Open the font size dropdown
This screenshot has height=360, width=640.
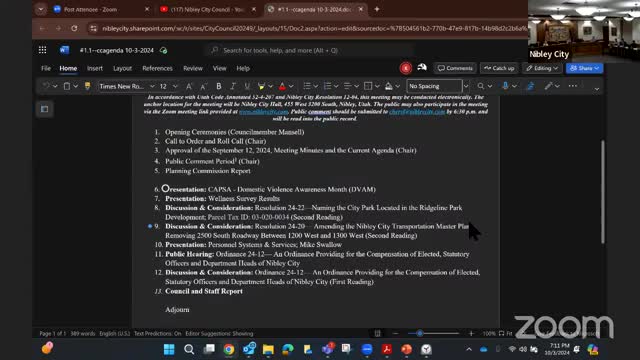[175, 86]
